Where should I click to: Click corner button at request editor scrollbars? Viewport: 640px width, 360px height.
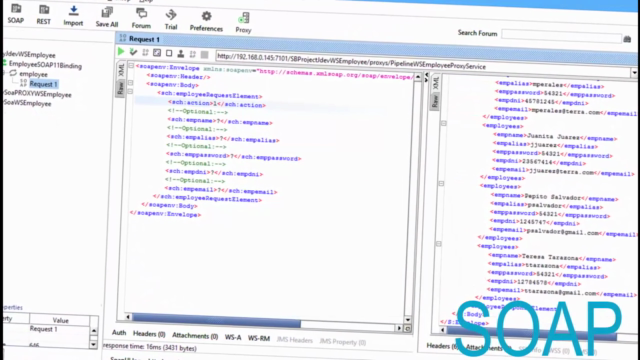coord(407,329)
